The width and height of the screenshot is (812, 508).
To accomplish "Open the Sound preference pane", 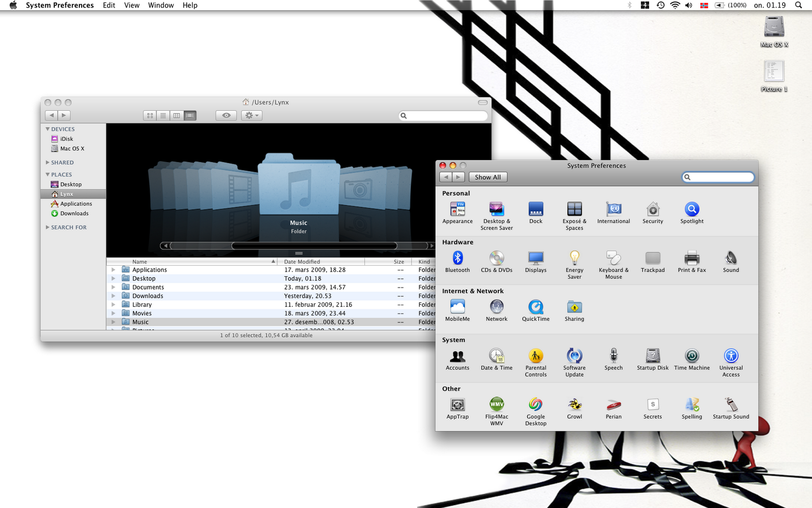I will click(731, 261).
